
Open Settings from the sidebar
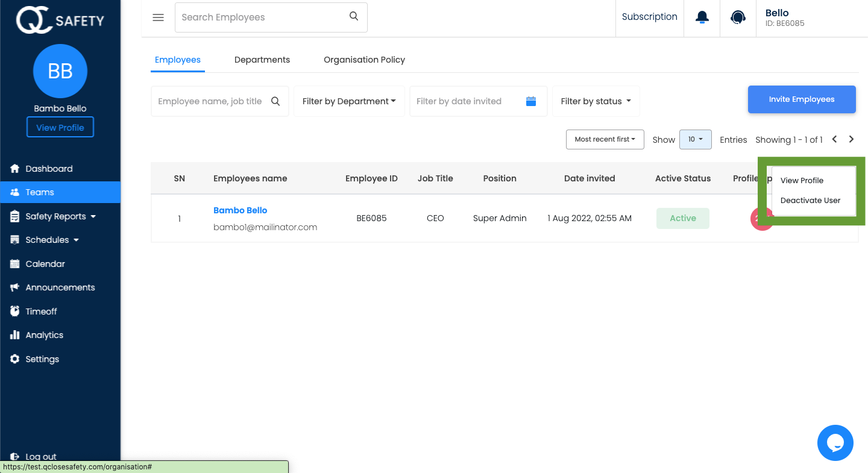tap(42, 359)
